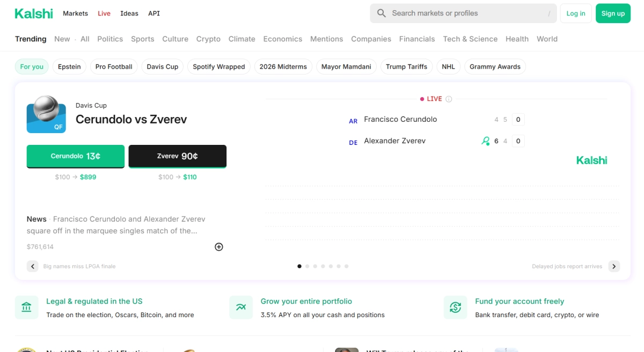This screenshot has height=352, width=644.
Task: Click the Fund your account dollar icon
Action: tap(456, 307)
